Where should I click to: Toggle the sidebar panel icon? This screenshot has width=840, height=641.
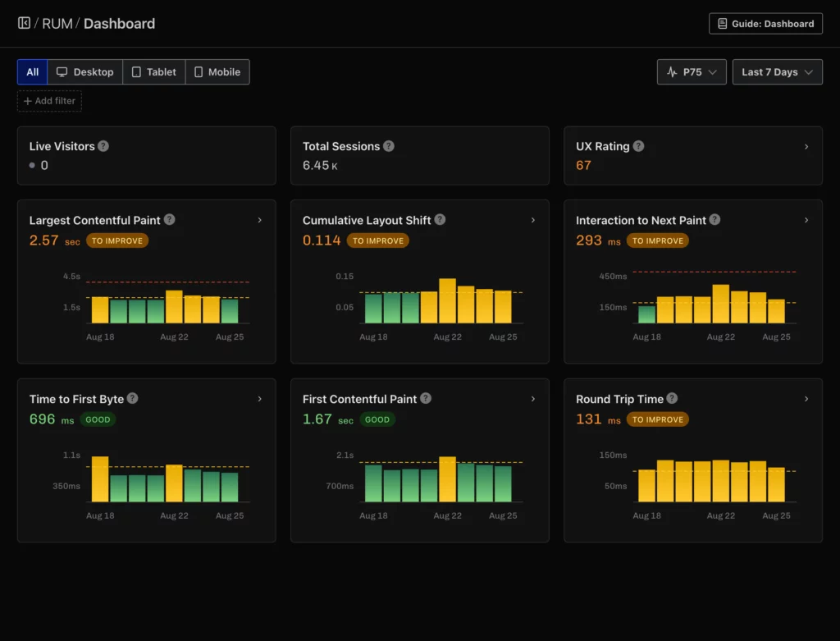coord(24,23)
